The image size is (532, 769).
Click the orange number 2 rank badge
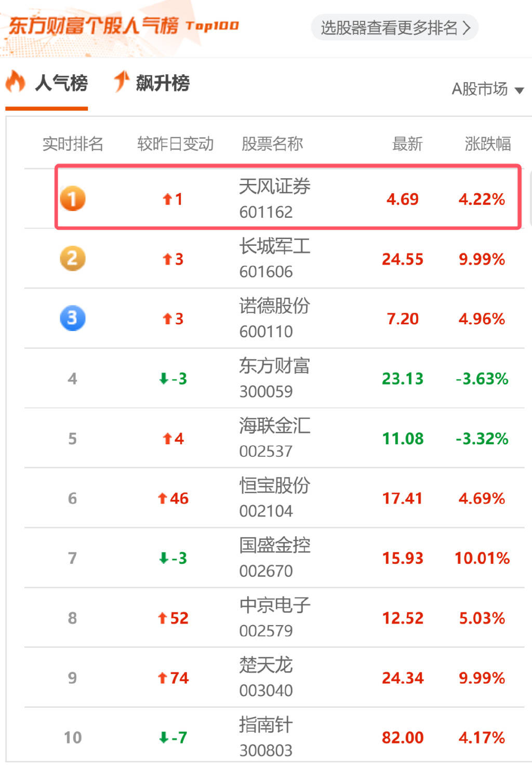pos(72,258)
